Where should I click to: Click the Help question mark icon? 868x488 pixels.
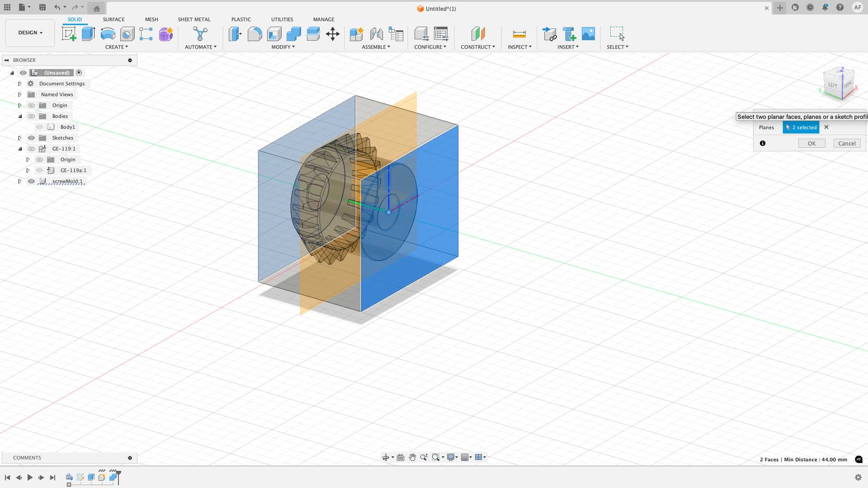[x=840, y=7]
